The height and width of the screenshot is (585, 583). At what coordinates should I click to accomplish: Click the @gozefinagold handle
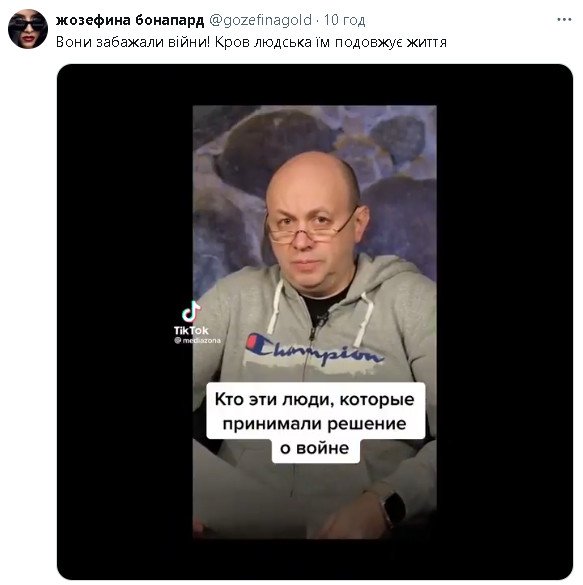tap(260, 20)
